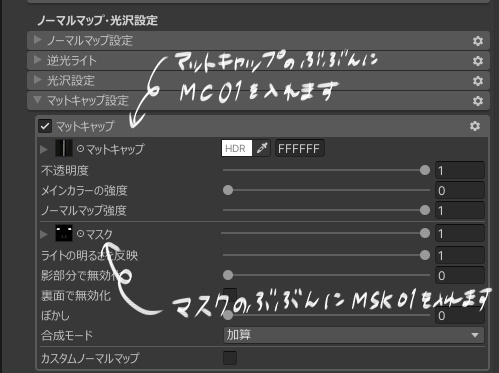Click the カスタムノーマルマップ label

[90, 358]
